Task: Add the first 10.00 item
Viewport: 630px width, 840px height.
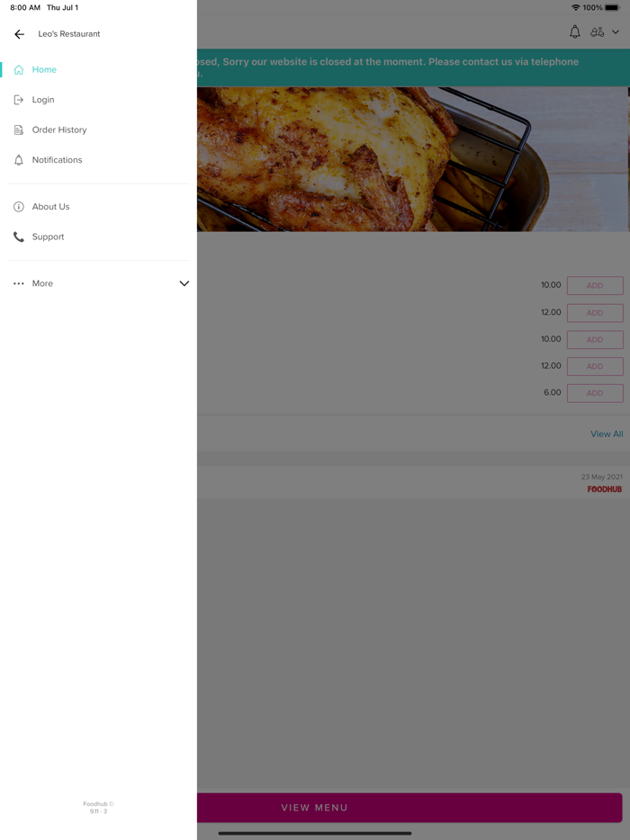Action: click(x=595, y=285)
